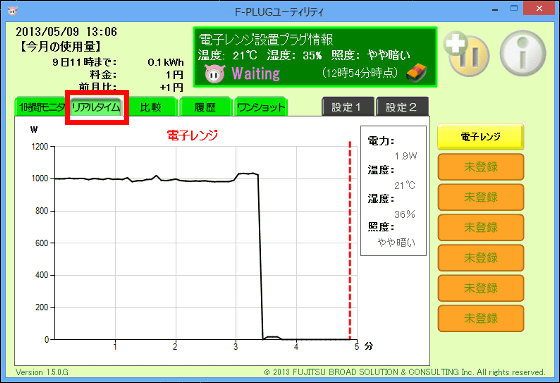The width and height of the screenshot is (560, 383).
Task: Click the eraser icon in green panel
Action: 416,73
